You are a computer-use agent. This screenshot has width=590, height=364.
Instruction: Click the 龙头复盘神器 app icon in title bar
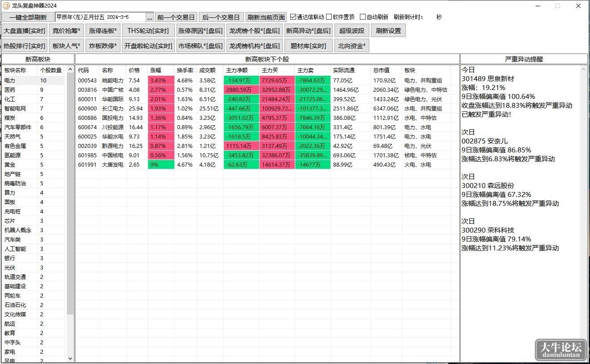6,5
